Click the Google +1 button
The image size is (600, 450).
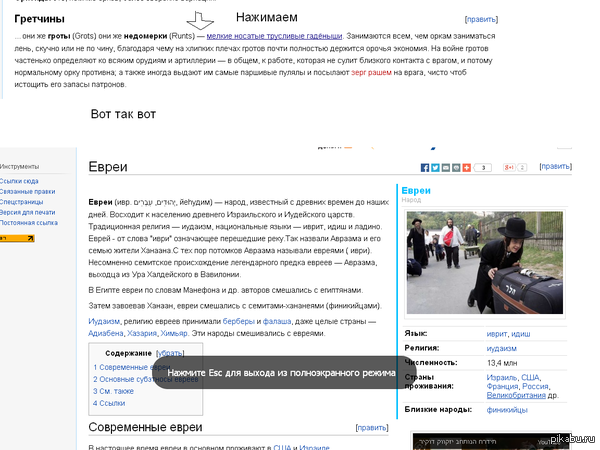pyautogui.click(x=509, y=167)
